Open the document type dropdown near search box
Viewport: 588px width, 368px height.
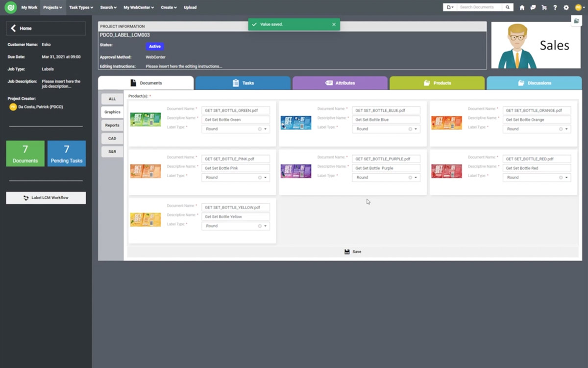pos(449,7)
